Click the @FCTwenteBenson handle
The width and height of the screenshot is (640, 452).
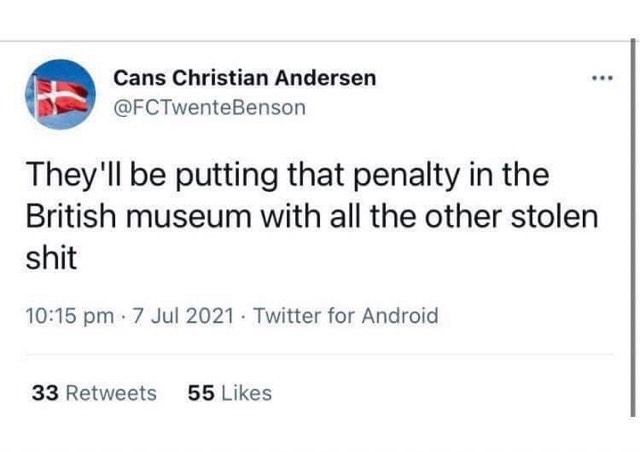coord(209,108)
